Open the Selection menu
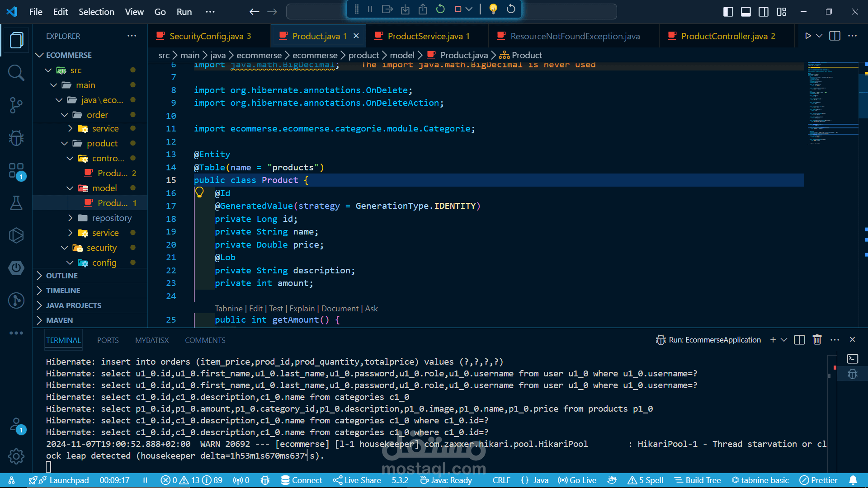This screenshot has height=488, width=868. pos(96,12)
